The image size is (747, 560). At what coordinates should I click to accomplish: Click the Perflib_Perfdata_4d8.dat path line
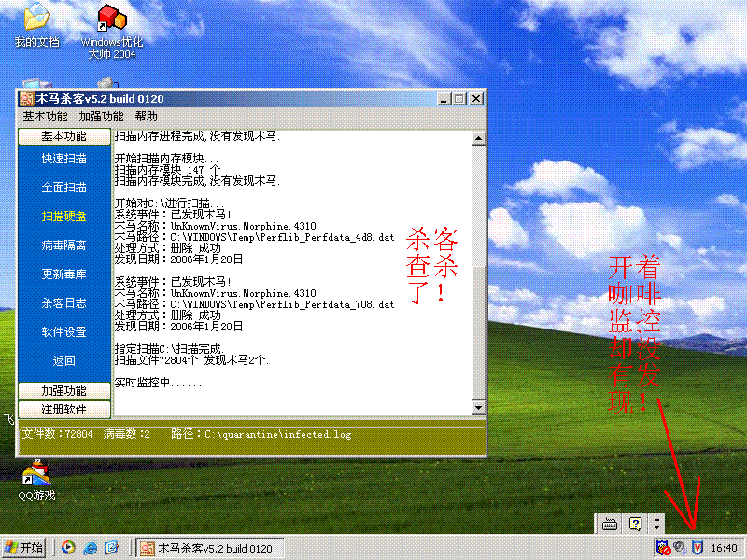255,237
